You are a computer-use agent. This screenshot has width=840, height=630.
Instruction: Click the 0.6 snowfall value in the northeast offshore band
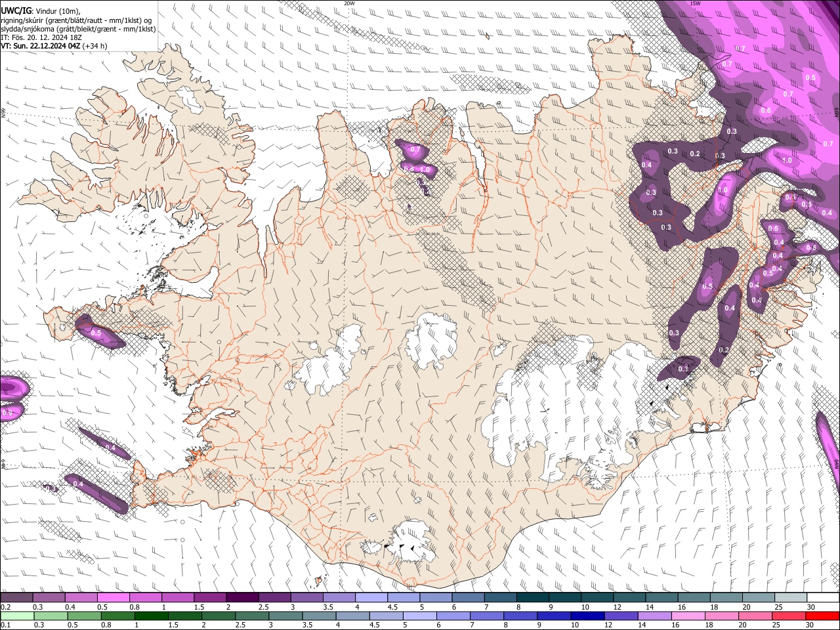coord(765,110)
